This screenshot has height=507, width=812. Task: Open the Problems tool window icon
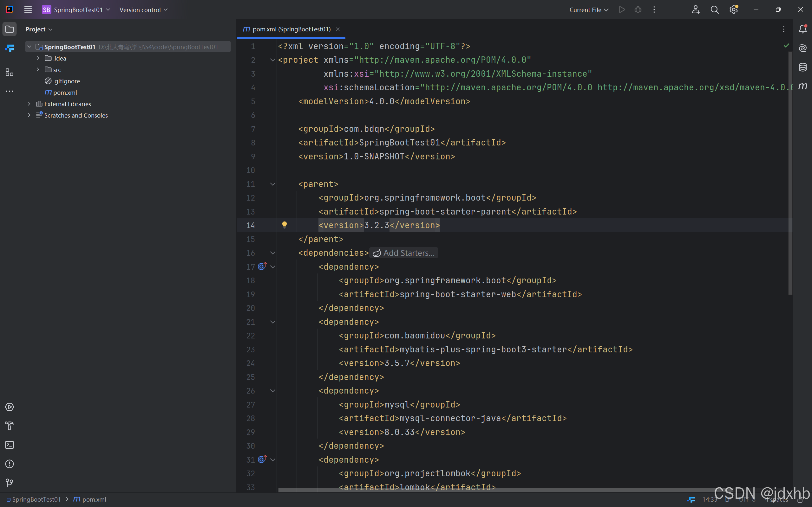10,464
